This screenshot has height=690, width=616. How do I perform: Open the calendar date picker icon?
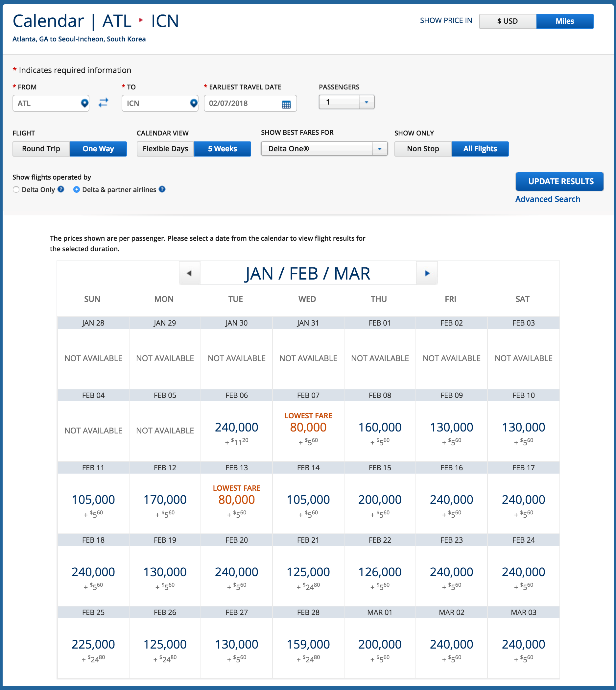coord(286,104)
